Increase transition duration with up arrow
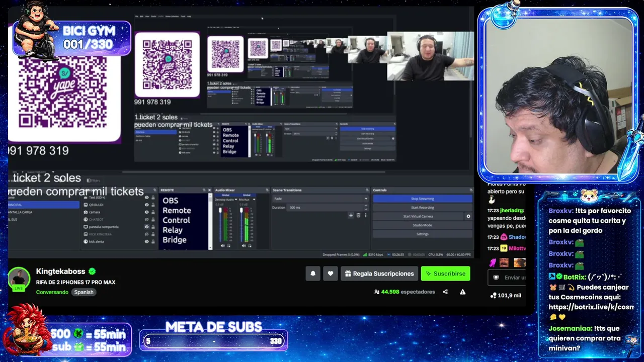This screenshot has height=362, width=644. coord(366,206)
